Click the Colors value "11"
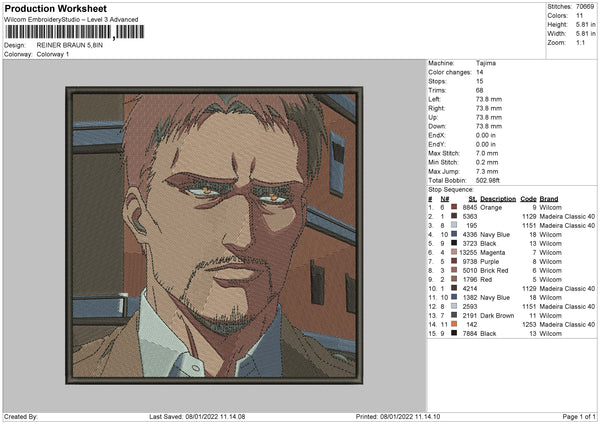Screen dimensions: 600x424 (579, 16)
